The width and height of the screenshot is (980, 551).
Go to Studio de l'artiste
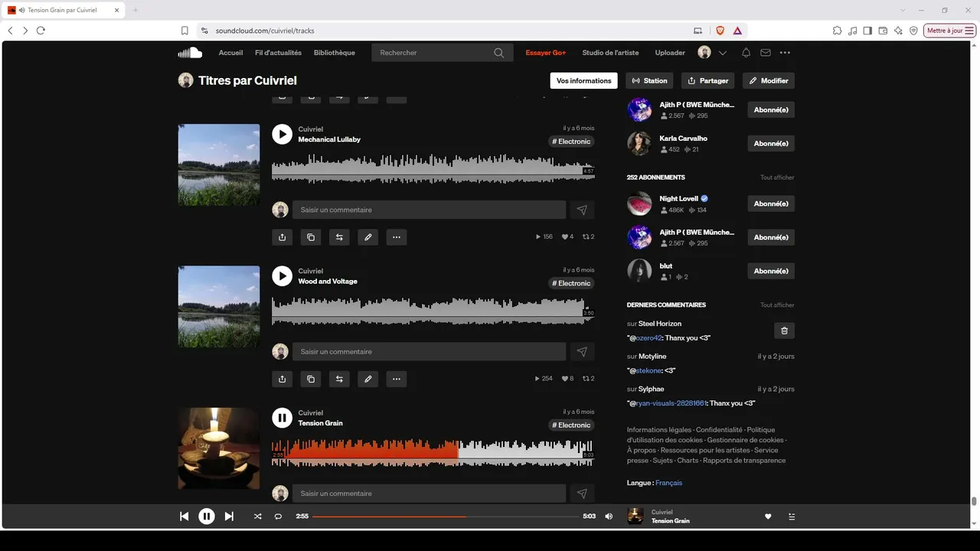[610, 53]
